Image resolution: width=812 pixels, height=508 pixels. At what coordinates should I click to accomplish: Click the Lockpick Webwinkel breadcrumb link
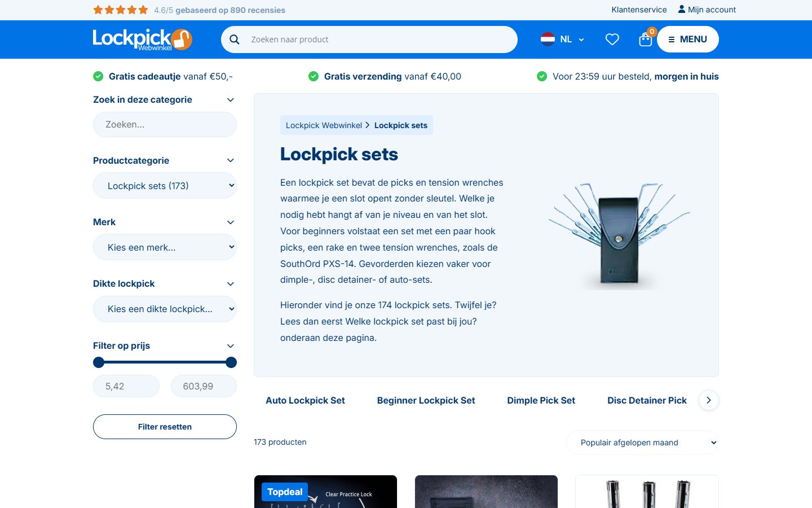pyautogui.click(x=324, y=125)
